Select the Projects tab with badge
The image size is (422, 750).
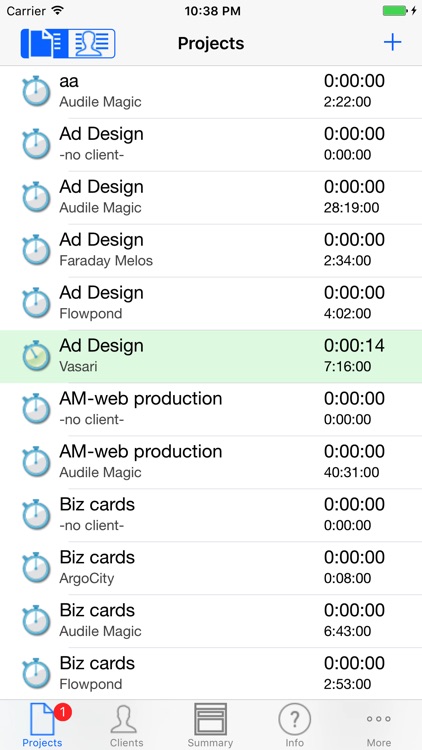click(42, 726)
